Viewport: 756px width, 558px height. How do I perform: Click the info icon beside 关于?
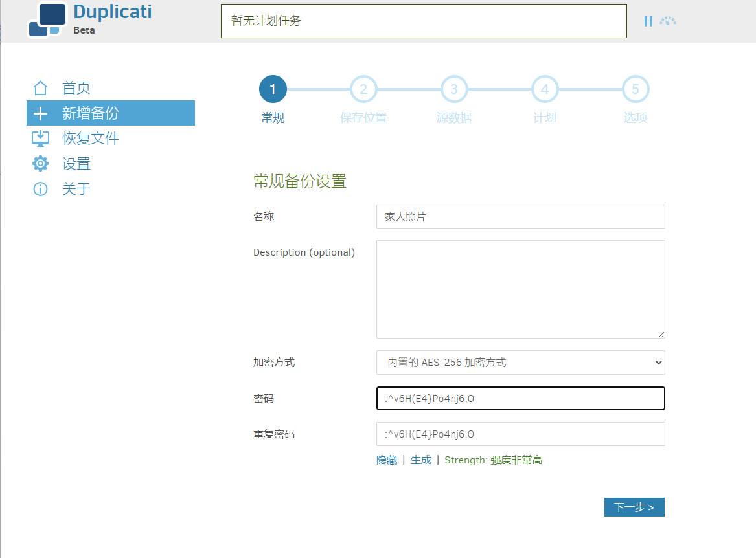[40, 189]
